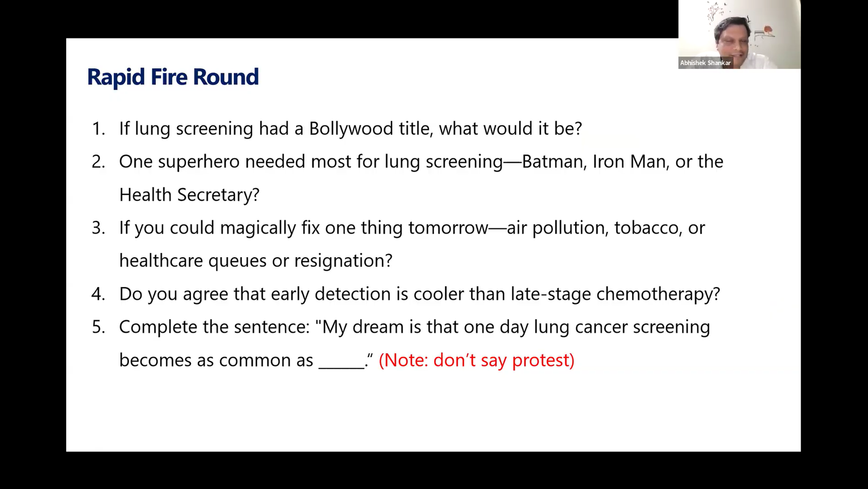
Task: Click the early detection question four text
Action: coord(419,294)
